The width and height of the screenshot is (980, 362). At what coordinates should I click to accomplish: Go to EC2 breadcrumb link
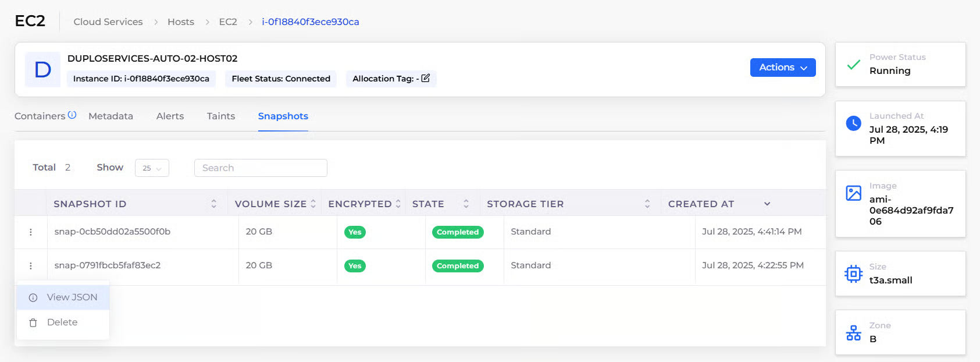tap(228, 22)
